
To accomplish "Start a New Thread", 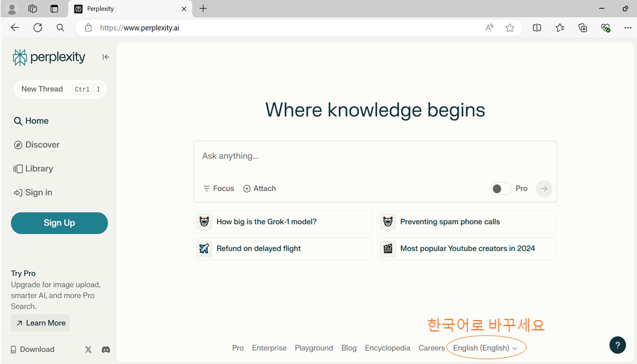I will 60,89.
